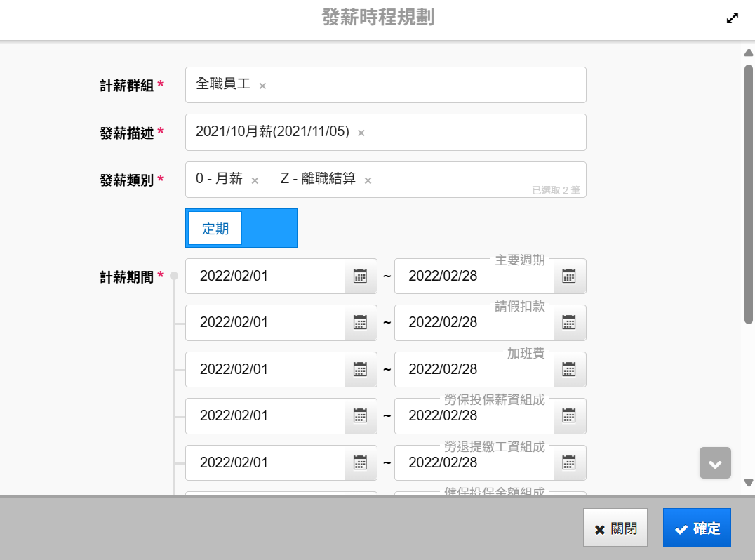The image size is (755, 560).
Task: Toggle the 定期 switch
Action: [x=241, y=228]
